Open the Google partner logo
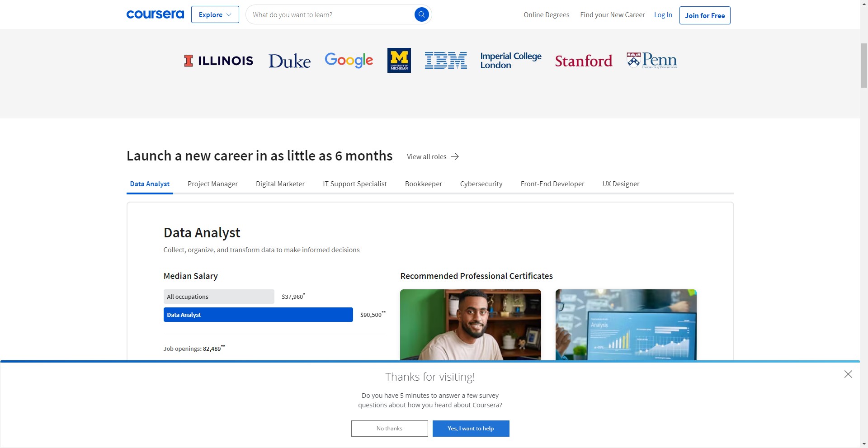Viewport: 868px width, 448px height. tap(349, 60)
